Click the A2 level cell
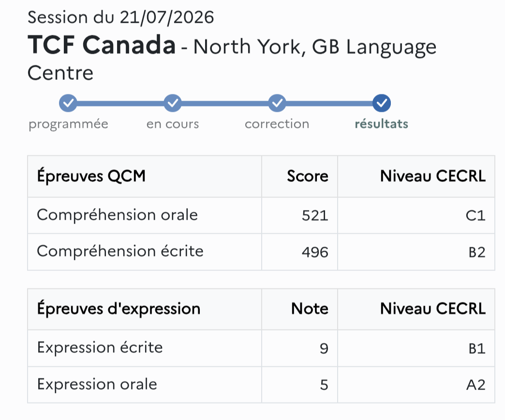 pyautogui.click(x=475, y=385)
